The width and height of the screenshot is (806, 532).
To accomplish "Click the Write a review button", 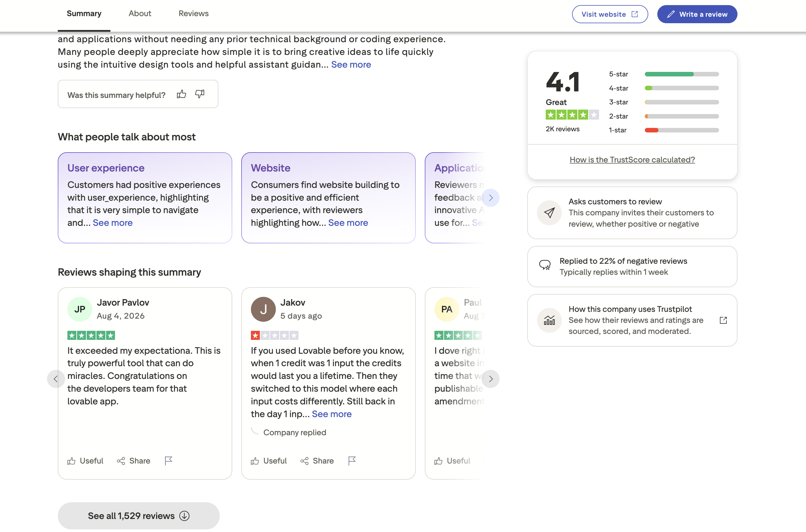I will (x=697, y=14).
